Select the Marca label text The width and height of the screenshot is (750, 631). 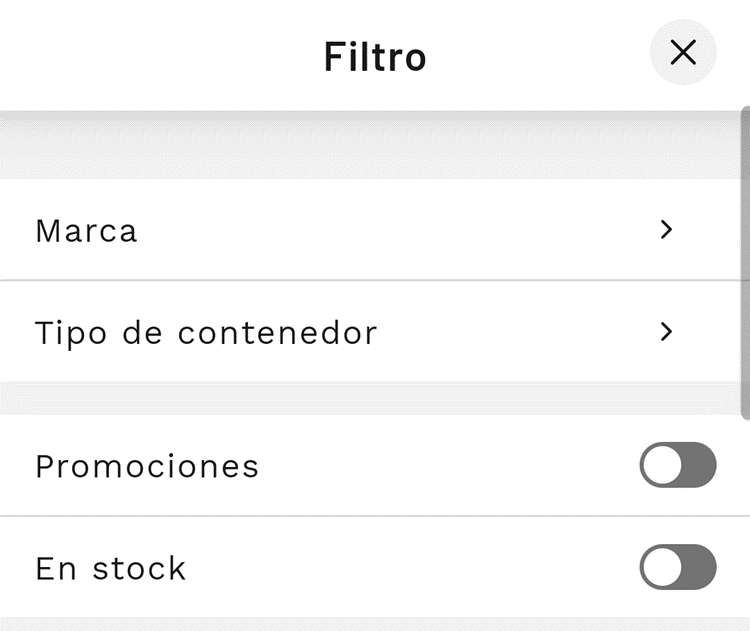click(x=87, y=231)
